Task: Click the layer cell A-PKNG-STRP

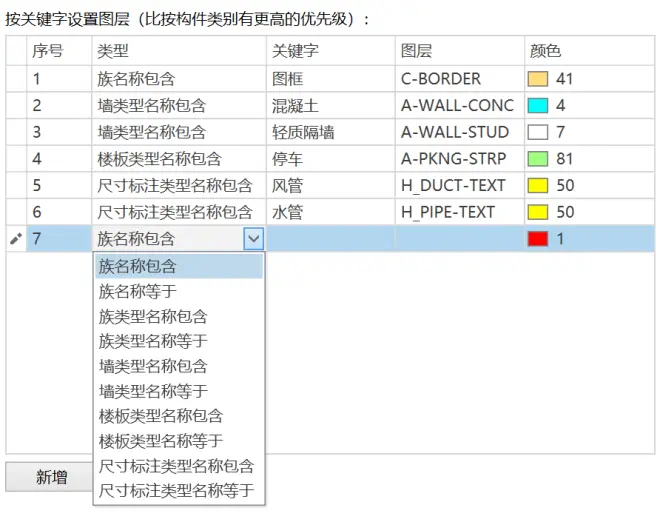Action: [x=460, y=159]
